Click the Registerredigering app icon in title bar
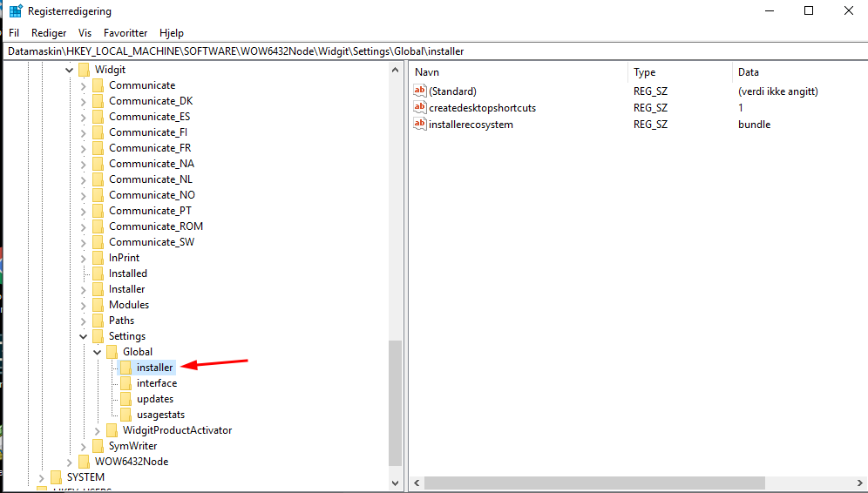Viewport: 868px width, 493px height. point(16,10)
